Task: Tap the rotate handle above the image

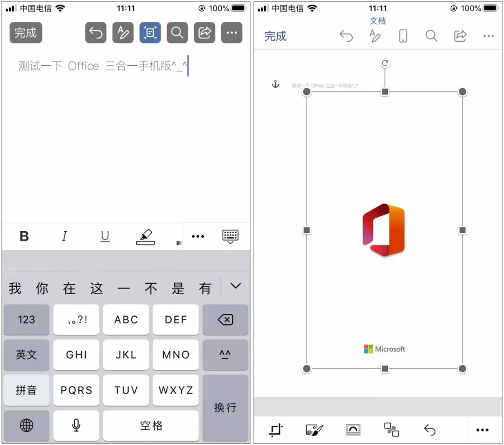Action: [385, 64]
